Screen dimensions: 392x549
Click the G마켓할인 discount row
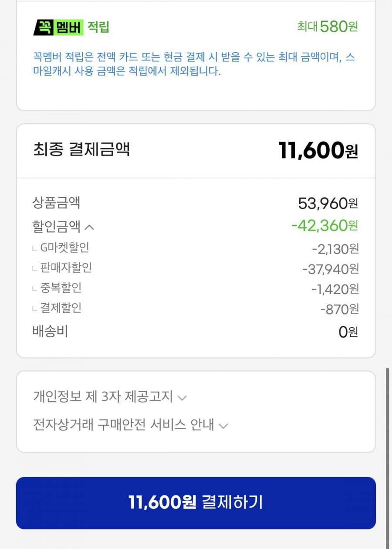click(x=196, y=248)
